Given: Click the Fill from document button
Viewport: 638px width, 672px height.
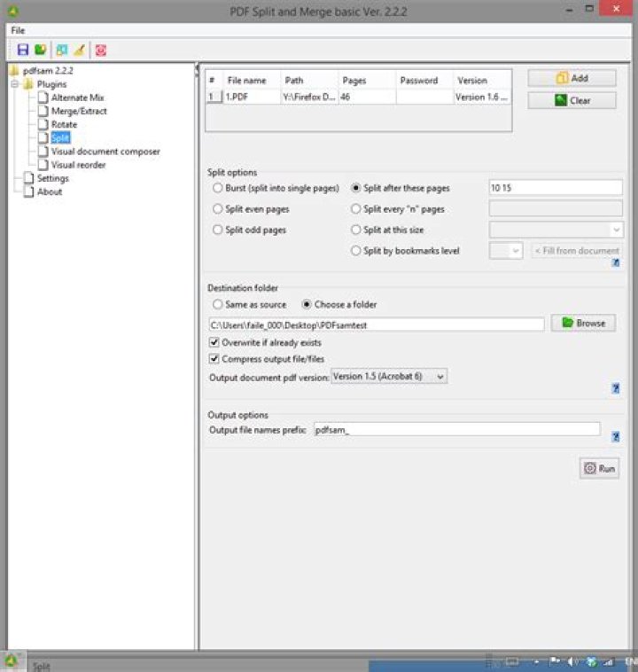Looking at the screenshot, I should (577, 251).
